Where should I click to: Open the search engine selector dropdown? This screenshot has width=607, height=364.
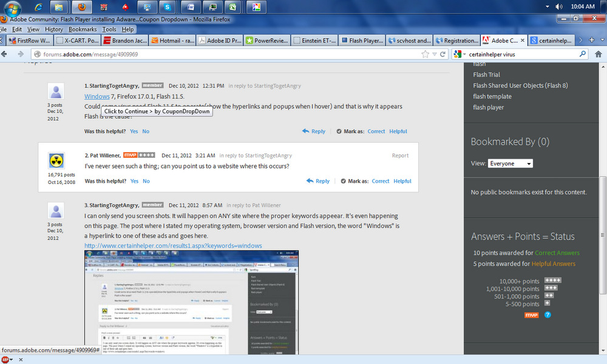click(x=460, y=54)
